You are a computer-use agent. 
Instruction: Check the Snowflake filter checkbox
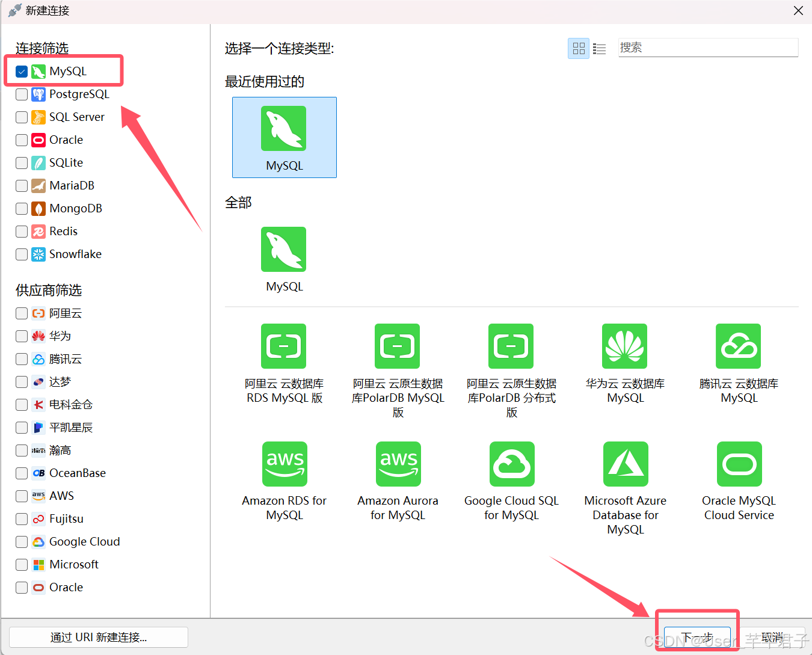click(x=22, y=254)
